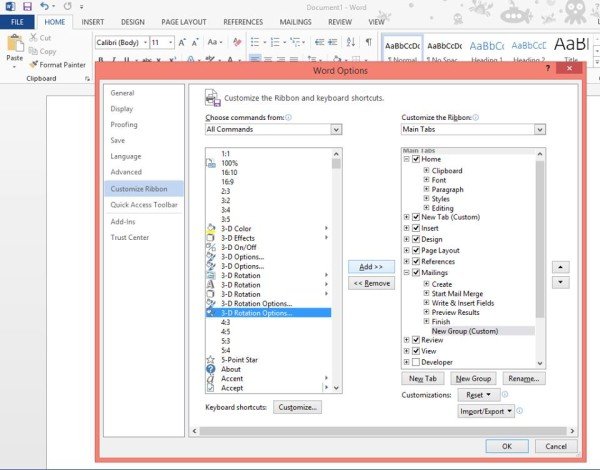Click the Move Down arrow button
The image size is (600, 470).
pyautogui.click(x=561, y=282)
